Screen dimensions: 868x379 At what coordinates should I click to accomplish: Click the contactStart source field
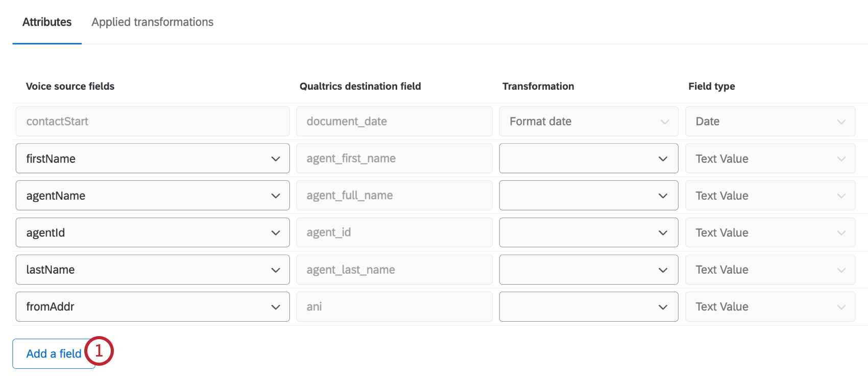point(152,122)
